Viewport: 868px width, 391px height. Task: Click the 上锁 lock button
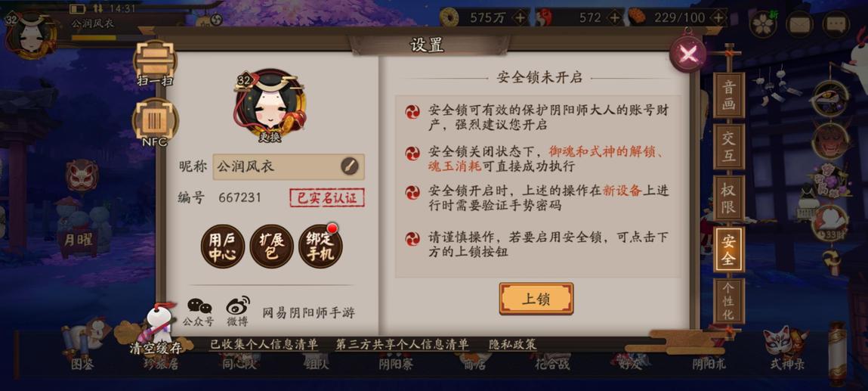click(536, 299)
